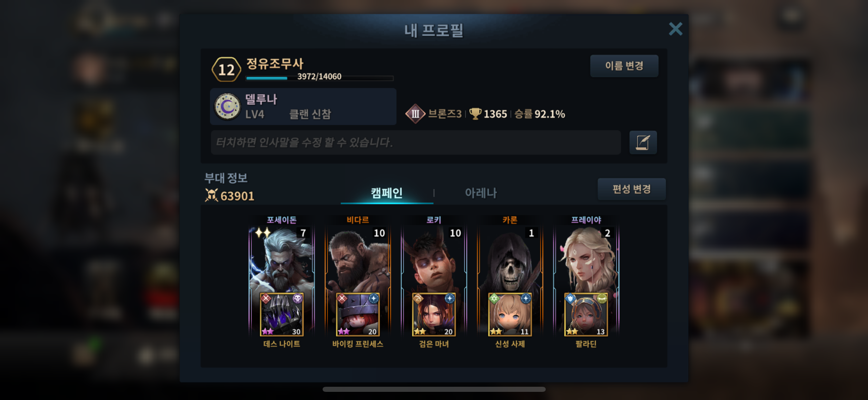Click the 브론즈3 rank diamond icon

(415, 114)
